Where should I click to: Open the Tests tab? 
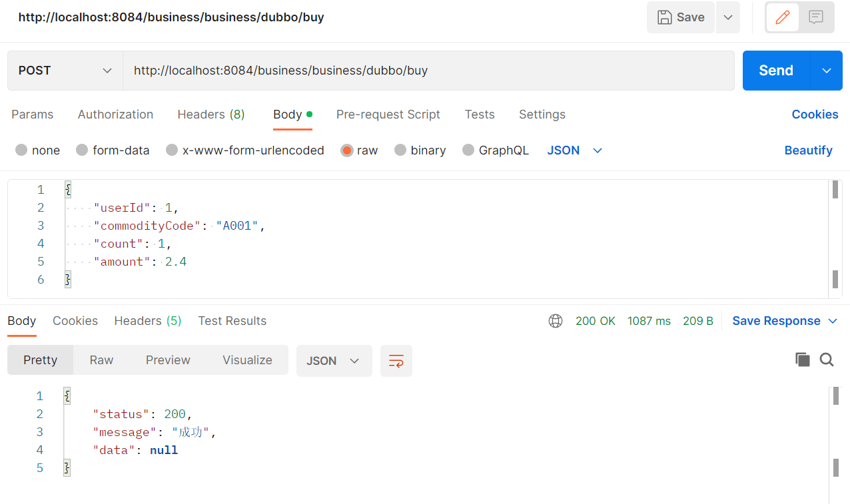click(480, 115)
